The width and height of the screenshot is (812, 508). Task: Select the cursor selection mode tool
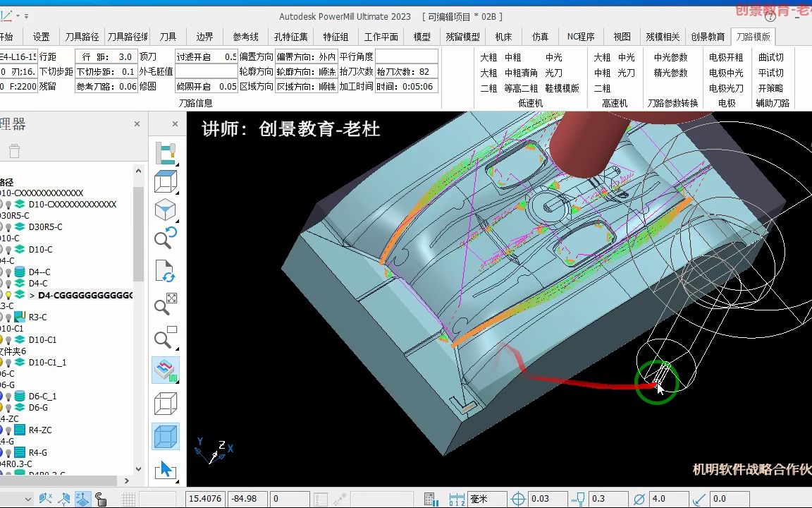click(x=166, y=470)
